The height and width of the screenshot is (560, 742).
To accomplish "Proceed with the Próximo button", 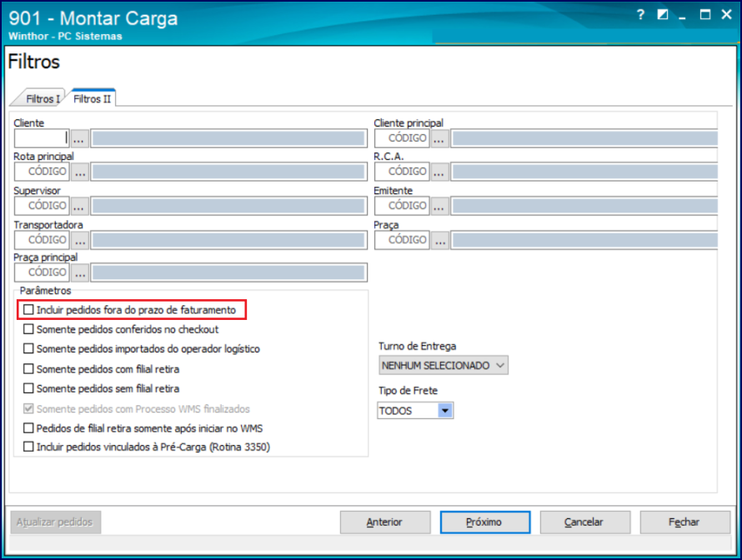I will click(484, 522).
